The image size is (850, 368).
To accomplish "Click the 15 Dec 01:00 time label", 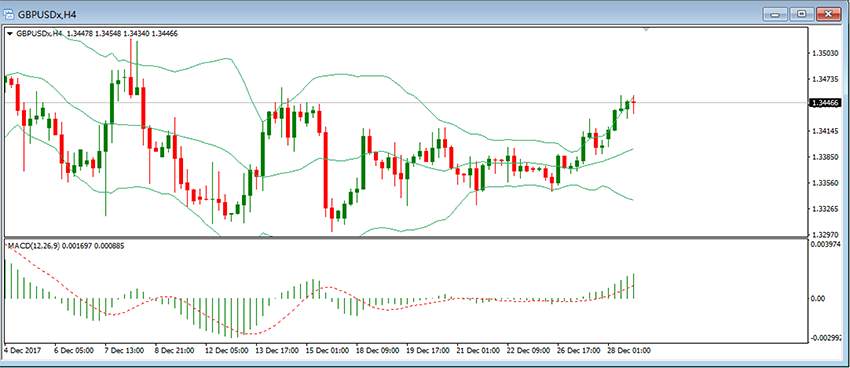I will [x=327, y=351].
